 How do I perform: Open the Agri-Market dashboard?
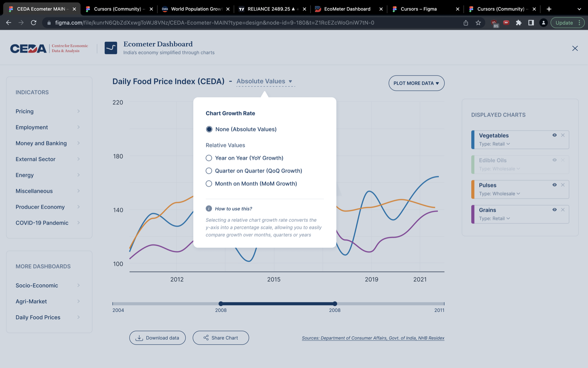[x=48, y=301]
